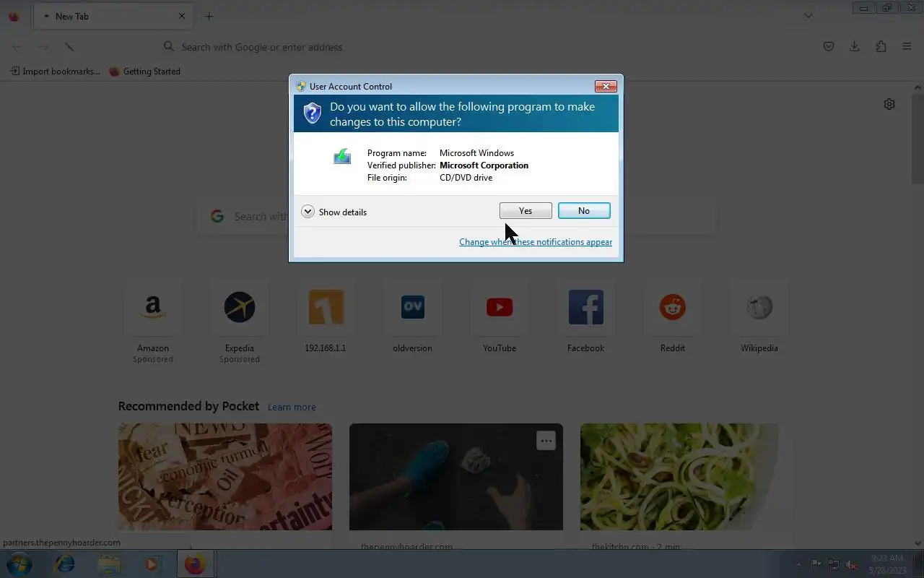The image size is (924, 578).
Task: Click the taskbar clock showing 9:23 AM
Action: coord(886,564)
